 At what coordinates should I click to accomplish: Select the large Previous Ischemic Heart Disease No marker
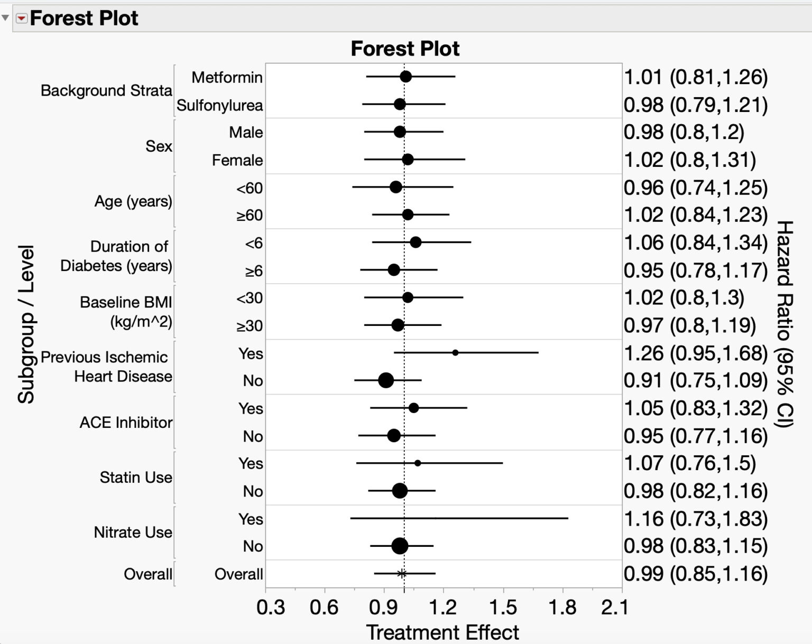coord(386,380)
